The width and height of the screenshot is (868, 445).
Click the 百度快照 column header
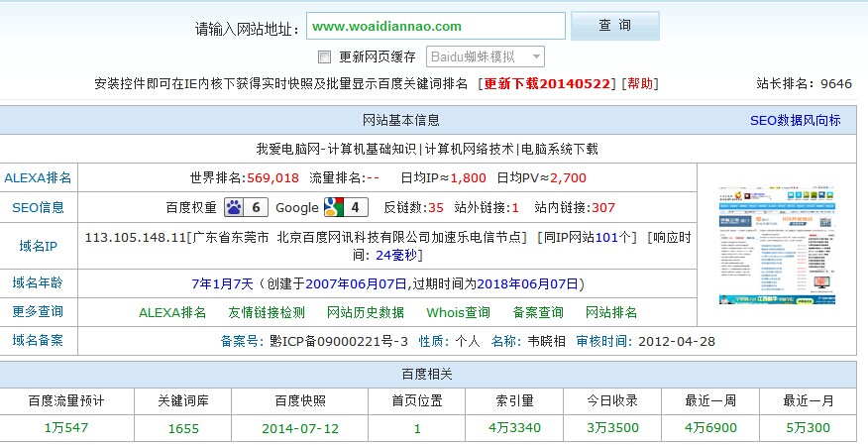[300, 400]
